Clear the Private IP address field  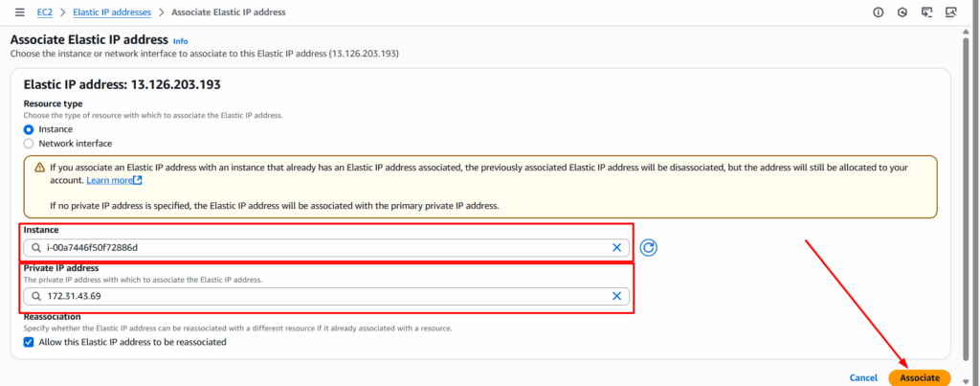(x=616, y=296)
